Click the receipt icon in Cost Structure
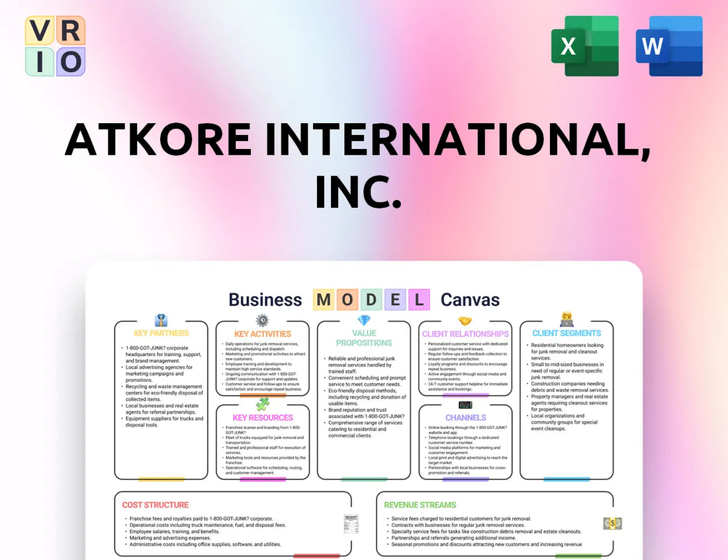This screenshot has width=728, height=560. [x=351, y=524]
